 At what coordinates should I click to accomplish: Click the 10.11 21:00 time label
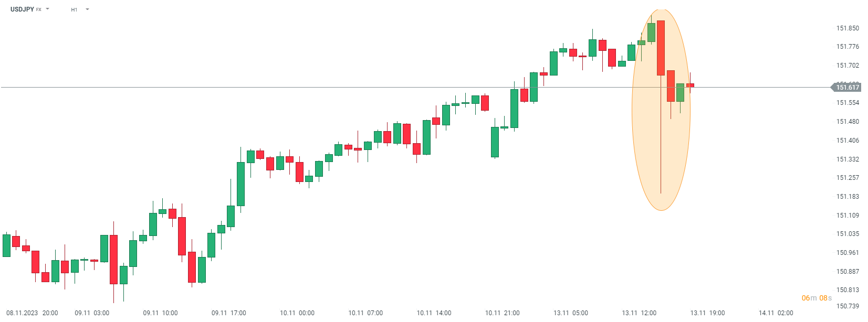pyautogui.click(x=502, y=313)
